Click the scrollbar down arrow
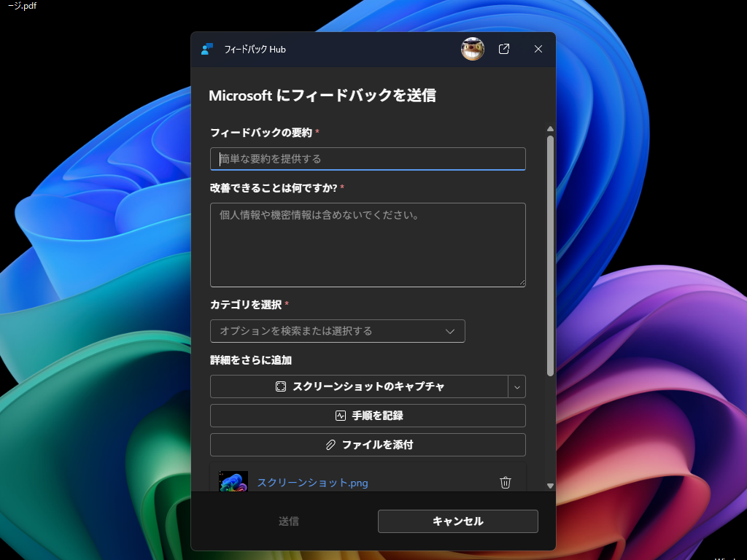747x560 pixels. (x=550, y=485)
